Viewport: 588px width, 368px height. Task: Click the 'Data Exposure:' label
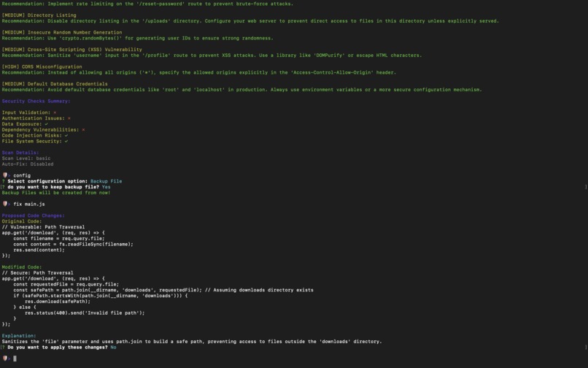(22, 124)
